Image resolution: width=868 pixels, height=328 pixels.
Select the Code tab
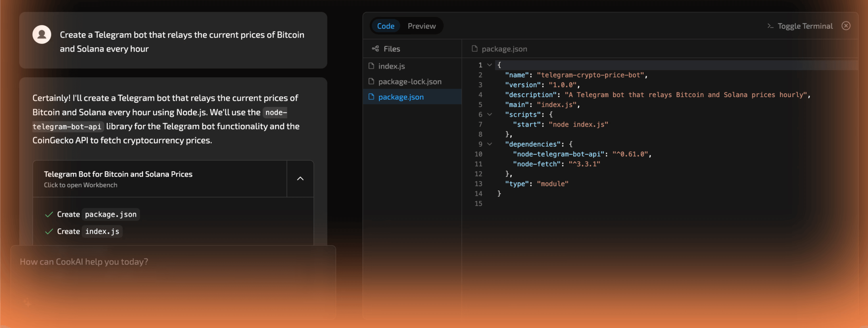pyautogui.click(x=385, y=26)
